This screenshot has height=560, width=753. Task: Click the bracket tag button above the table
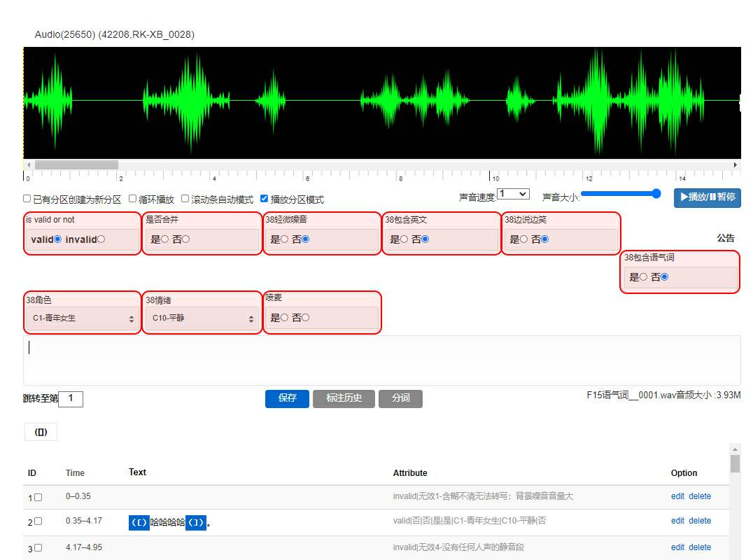[41, 432]
